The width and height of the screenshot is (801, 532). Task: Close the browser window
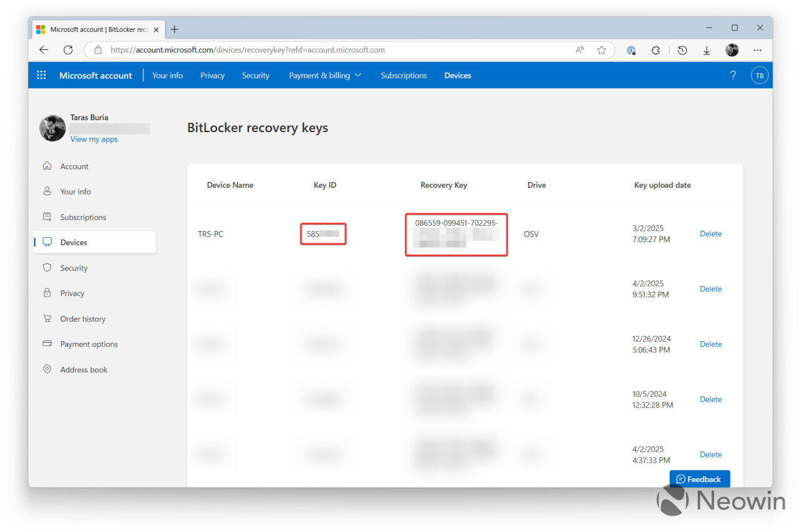pyautogui.click(x=760, y=28)
